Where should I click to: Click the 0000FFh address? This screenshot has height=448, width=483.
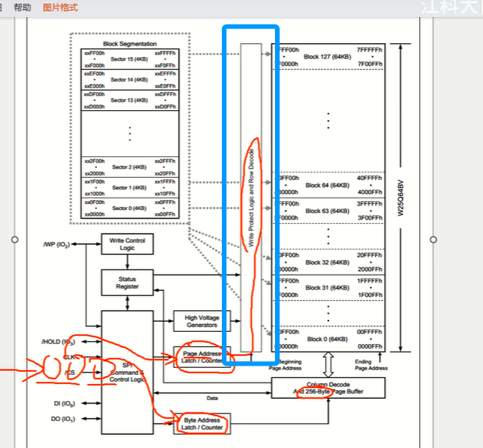[x=370, y=346]
